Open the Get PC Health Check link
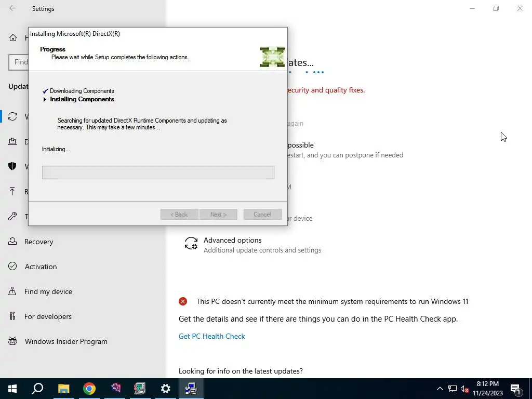This screenshot has width=532, height=399. 212,336
